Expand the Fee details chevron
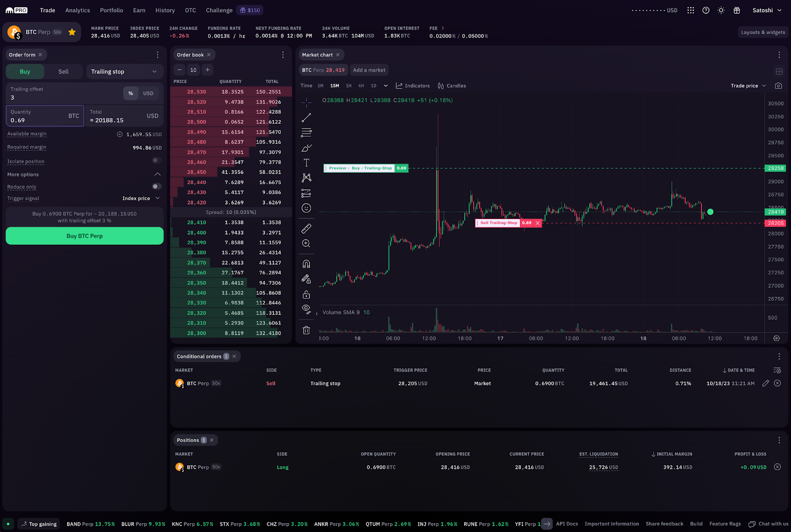 pyautogui.click(x=442, y=28)
